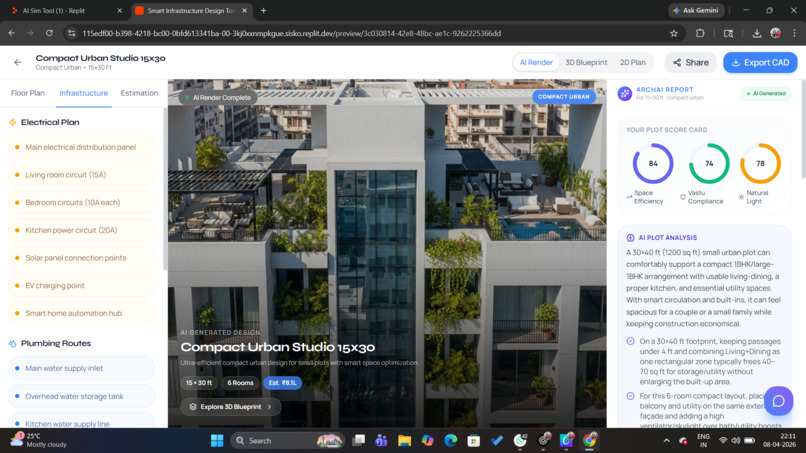Image resolution: width=806 pixels, height=453 pixels.
Task: Click the Plumbing Routes droplet icon
Action: pyautogui.click(x=13, y=343)
